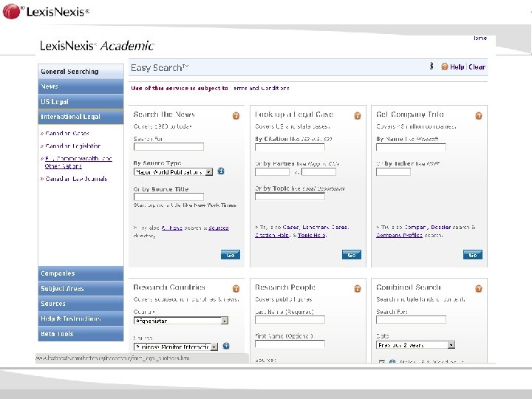Click the Clear link in header
Screen dimensions: 532x399
point(477,66)
